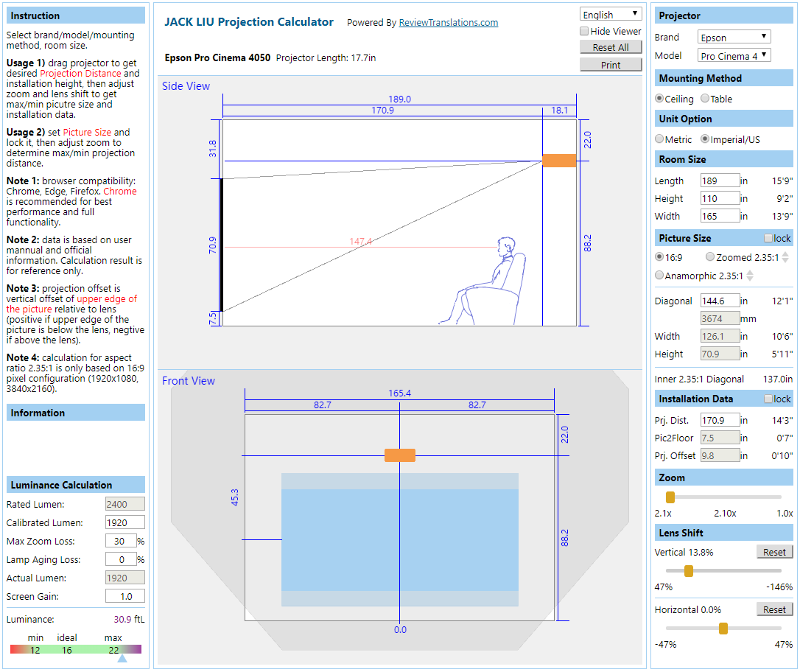Image resolution: width=800 pixels, height=672 pixels.
Task: Click the Print button
Action: pyautogui.click(x=611, y=65)
